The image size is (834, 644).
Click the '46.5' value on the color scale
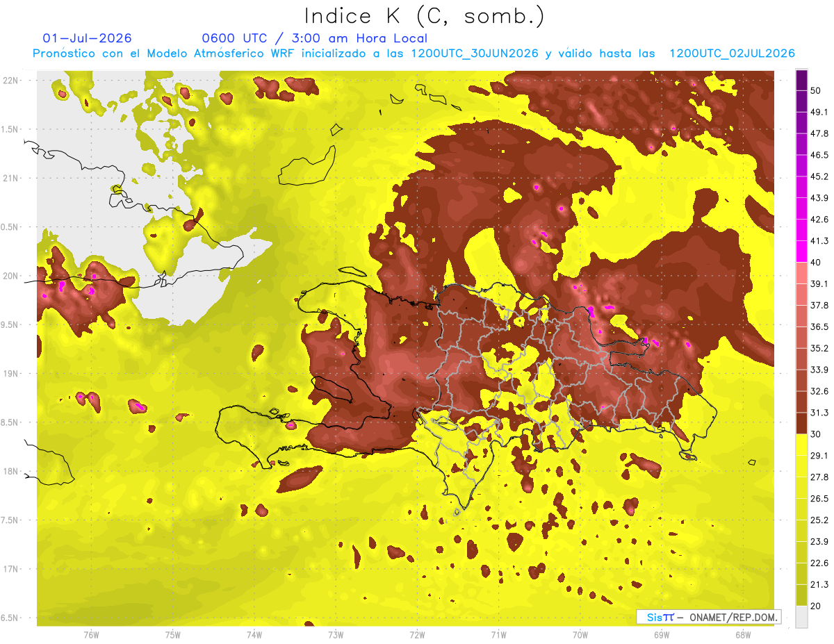click(819, 155)
